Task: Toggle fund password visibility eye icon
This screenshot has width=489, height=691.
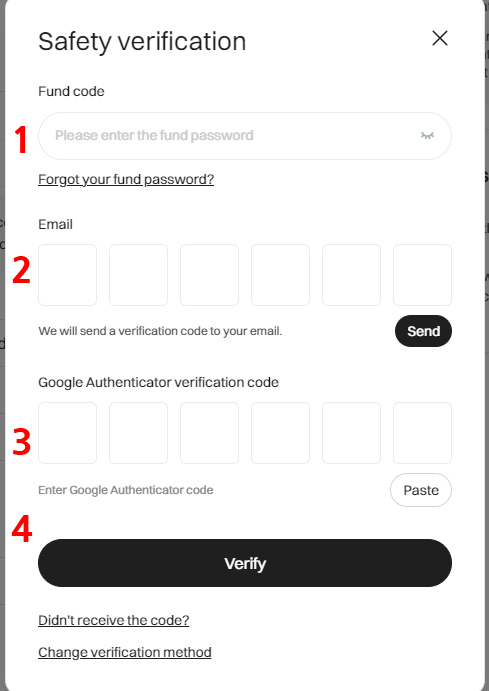Action: pos(427,136)
